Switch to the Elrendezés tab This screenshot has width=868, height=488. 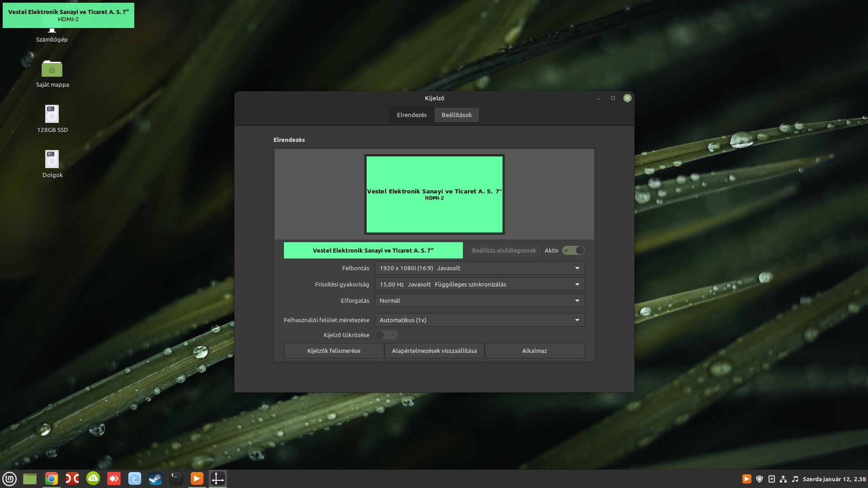click(412, 115)
